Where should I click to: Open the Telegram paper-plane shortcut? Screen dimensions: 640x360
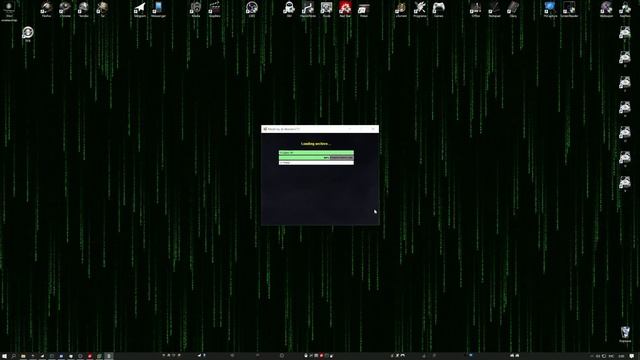[x=140, y=9]
